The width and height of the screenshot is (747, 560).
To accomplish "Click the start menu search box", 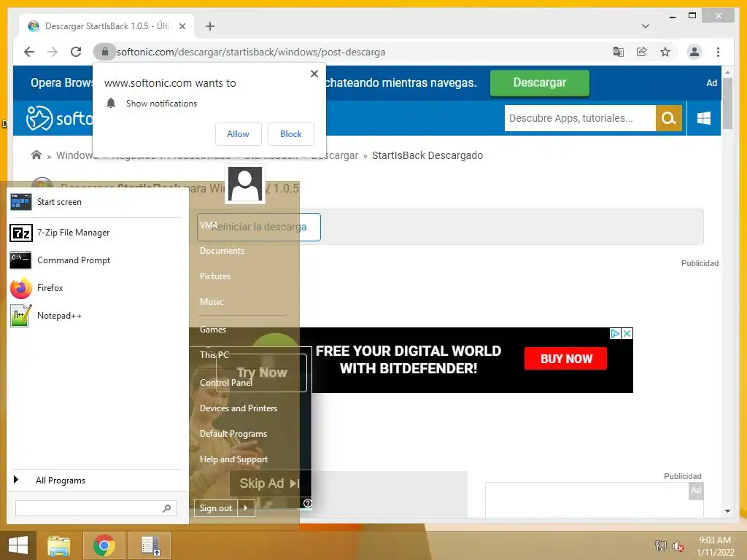I will tap(96, 508).
